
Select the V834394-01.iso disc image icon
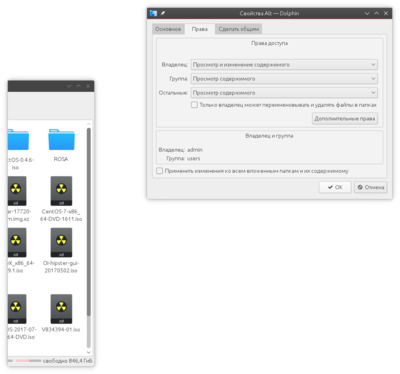click(61, 309)
